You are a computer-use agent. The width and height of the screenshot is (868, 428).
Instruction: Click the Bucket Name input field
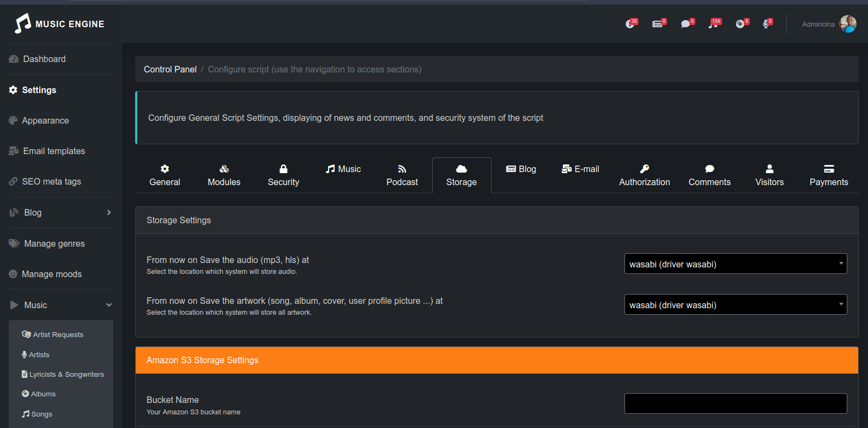point(735,403)
